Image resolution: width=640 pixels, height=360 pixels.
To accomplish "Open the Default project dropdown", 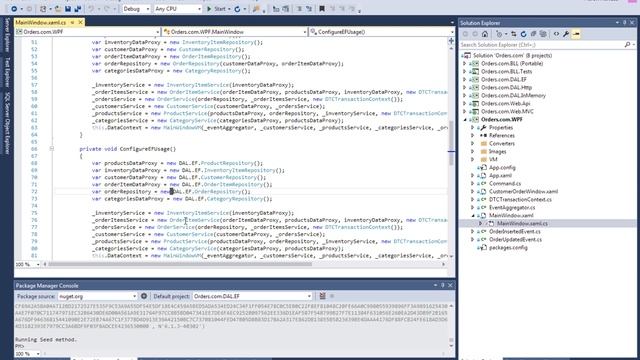I will [252, 296].
